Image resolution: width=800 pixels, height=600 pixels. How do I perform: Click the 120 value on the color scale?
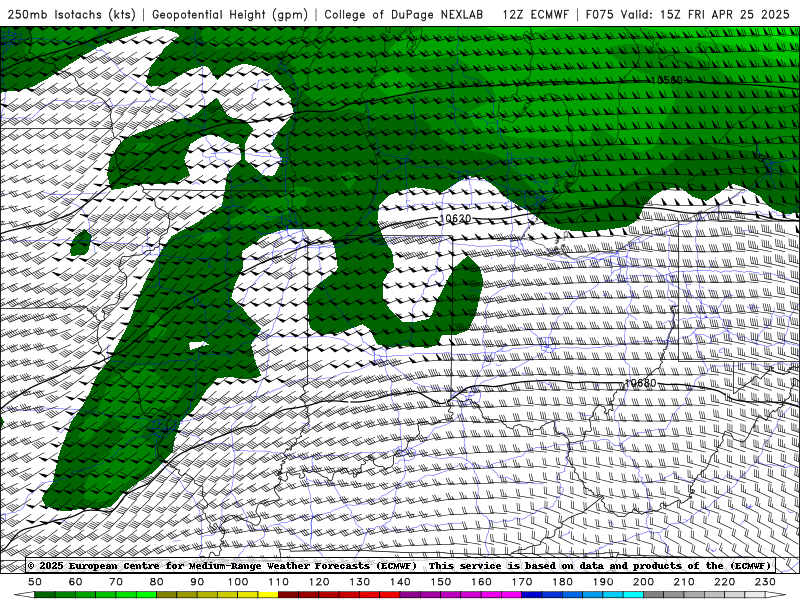(x=319, y=582)
